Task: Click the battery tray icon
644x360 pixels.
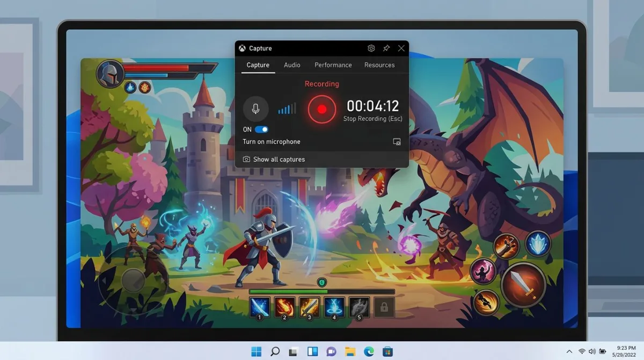Action: (x=603, y=351)
